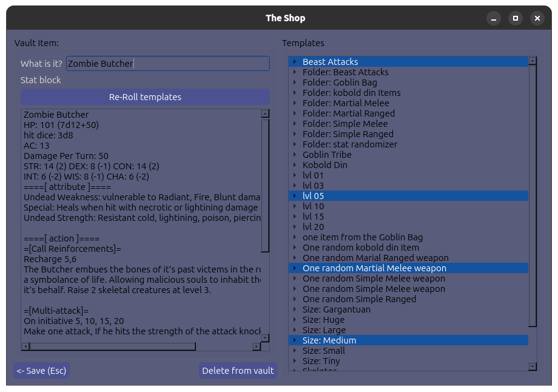The height and width of the screenshot is (392, 558).
Task: Select the lvl 05 template
Action: [x=314, y=196]
